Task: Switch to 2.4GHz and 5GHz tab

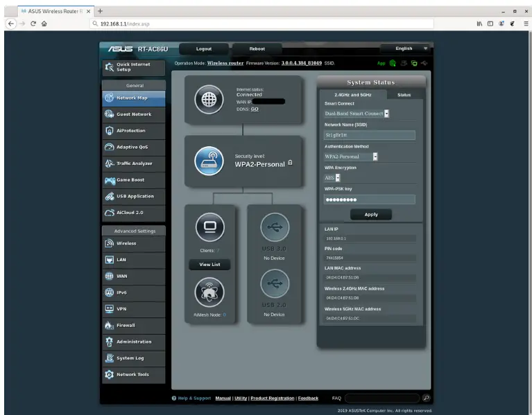Action: tap(353, 95)
